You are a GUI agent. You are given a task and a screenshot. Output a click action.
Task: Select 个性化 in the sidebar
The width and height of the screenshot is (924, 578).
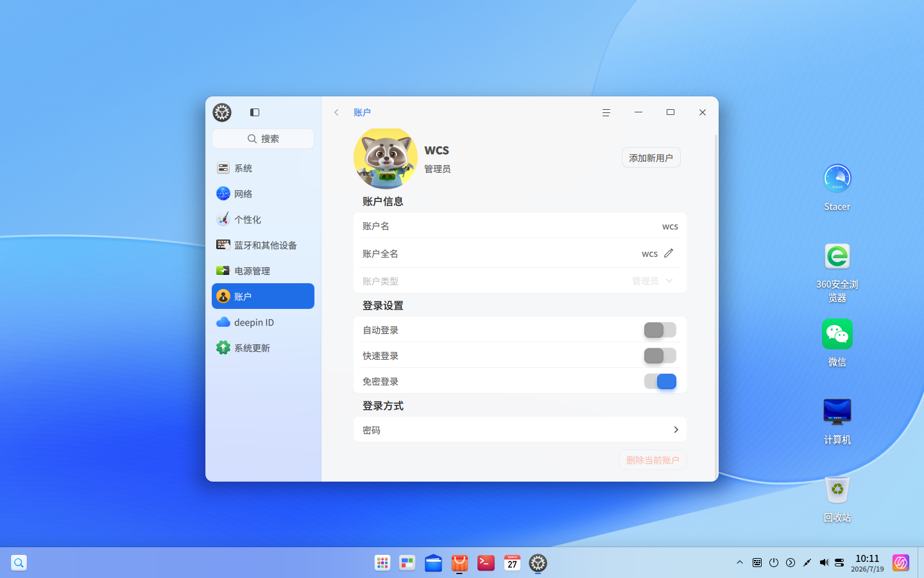coord(263,219)
